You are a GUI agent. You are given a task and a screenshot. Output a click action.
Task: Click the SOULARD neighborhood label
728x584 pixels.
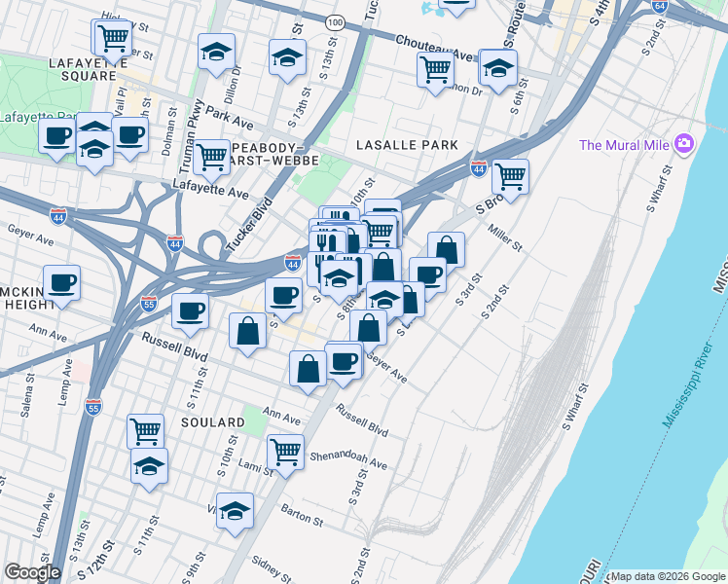(x=213, y=422)
